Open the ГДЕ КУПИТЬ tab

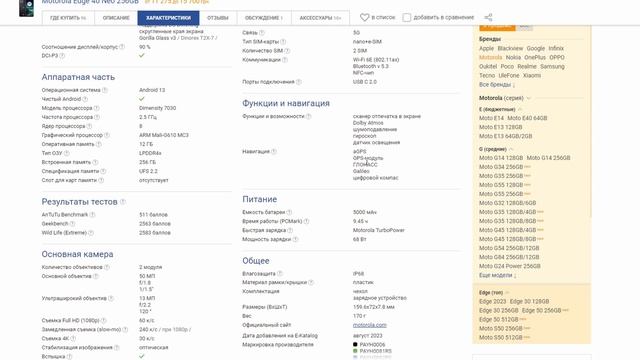tap(68, 18)
